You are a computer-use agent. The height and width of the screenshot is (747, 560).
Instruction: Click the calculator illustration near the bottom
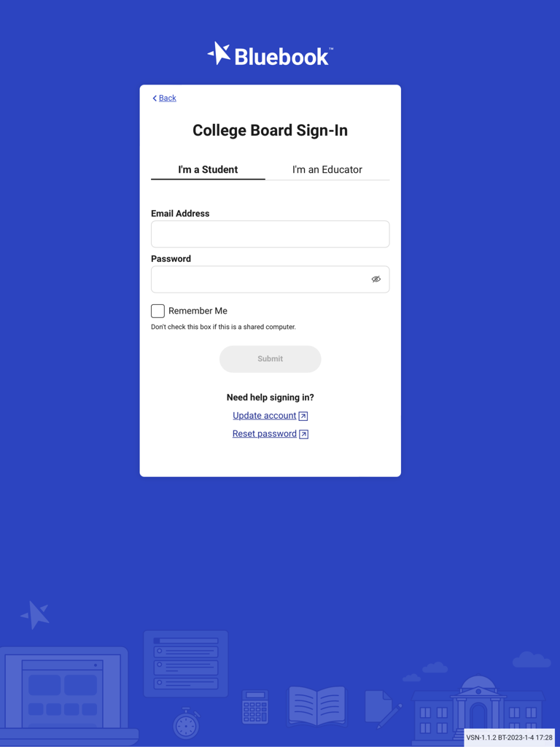point(256,708)
